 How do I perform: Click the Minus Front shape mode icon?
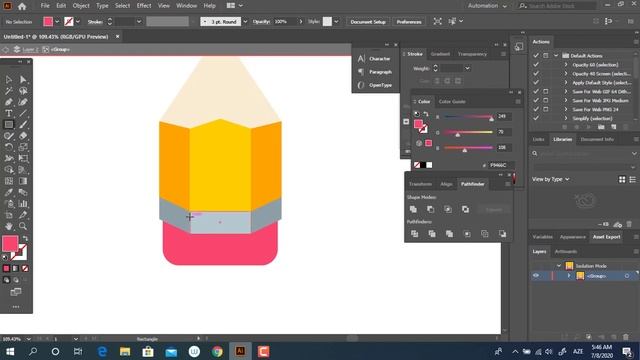(x=430, y=209)
